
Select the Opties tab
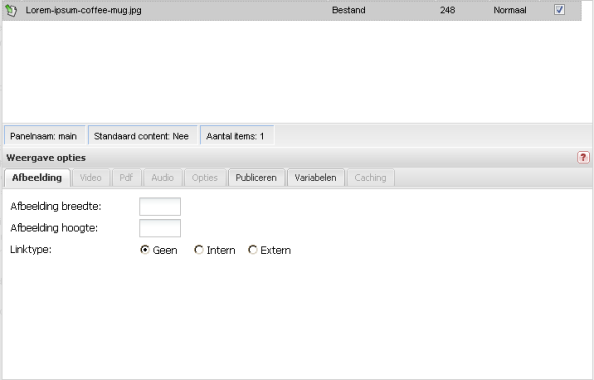tap(205, 178)
